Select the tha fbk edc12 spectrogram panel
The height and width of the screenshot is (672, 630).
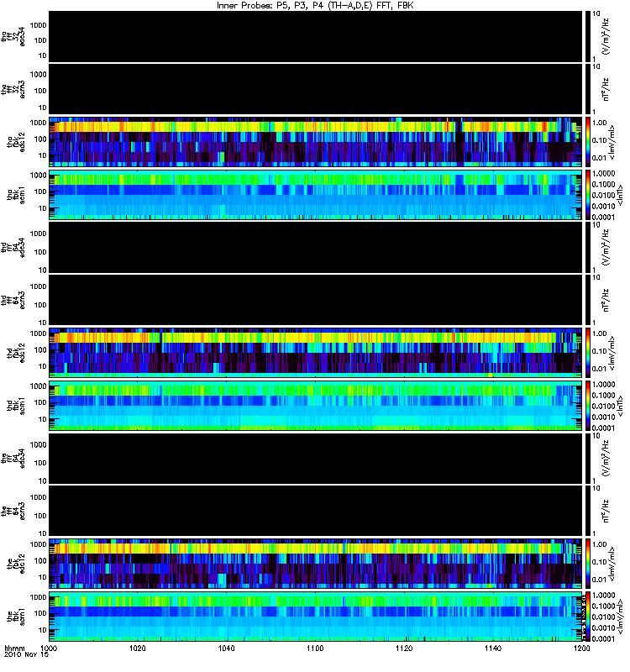click(x=316, y=141)
